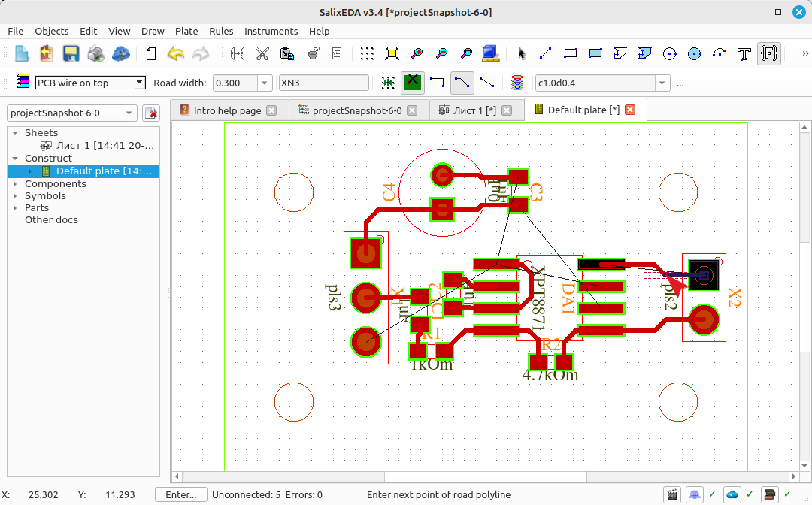Toggle the 45-degree wiring mode
Viewport: 812px width, 505px height.
462,82
